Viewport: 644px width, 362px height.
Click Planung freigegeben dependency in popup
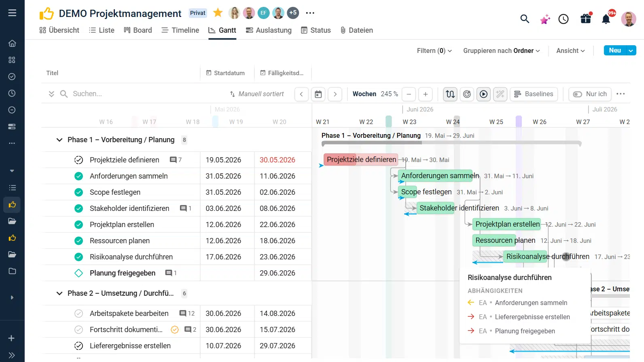[x=525, y=331]
